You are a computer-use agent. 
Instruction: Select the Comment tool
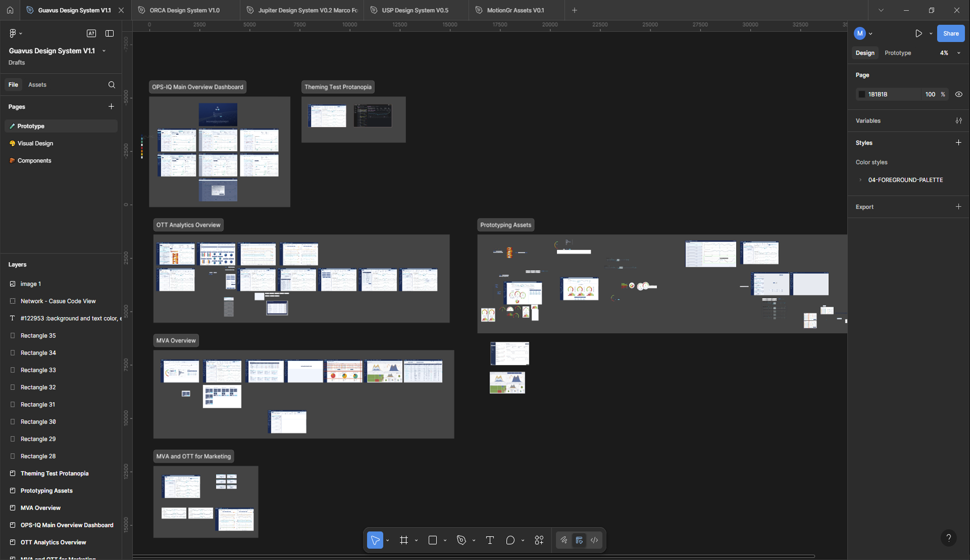pyautogui.click(x=510, y=540)
